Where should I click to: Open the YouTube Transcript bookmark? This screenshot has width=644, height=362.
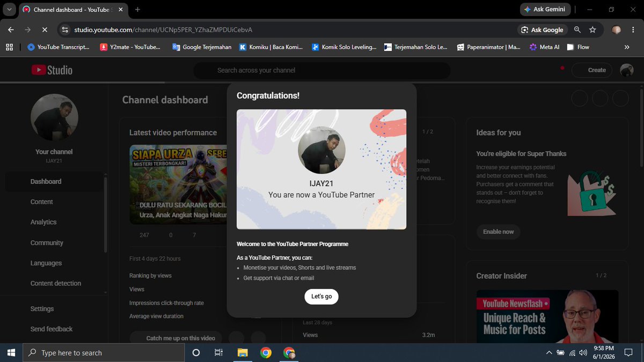click(x=58, y=47)
